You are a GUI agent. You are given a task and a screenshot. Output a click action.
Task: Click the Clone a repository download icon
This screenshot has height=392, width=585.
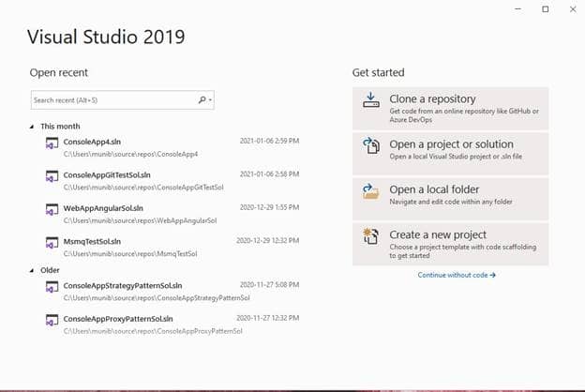click(x=371, y=100)
